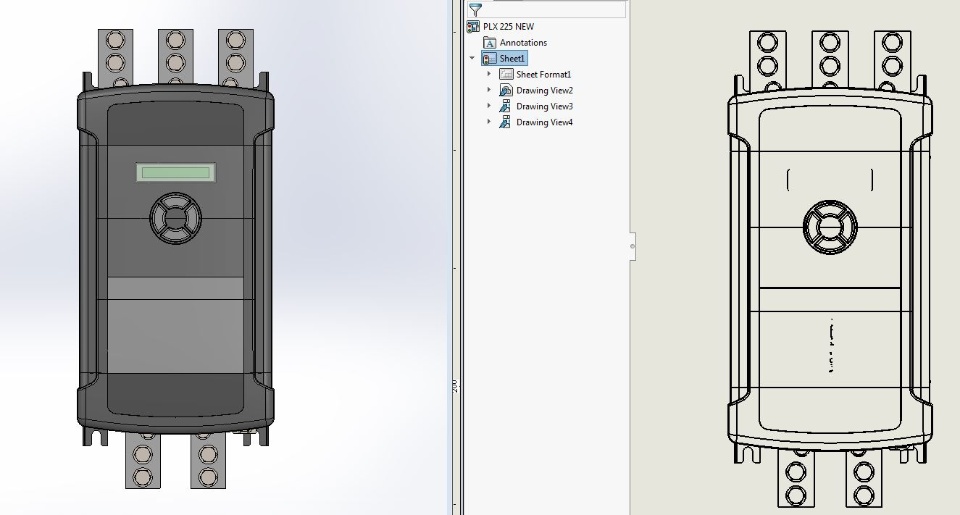Select the Drawing View2 label
The width and height of the screenshot is (960, 515).
[x=544, y=90]
